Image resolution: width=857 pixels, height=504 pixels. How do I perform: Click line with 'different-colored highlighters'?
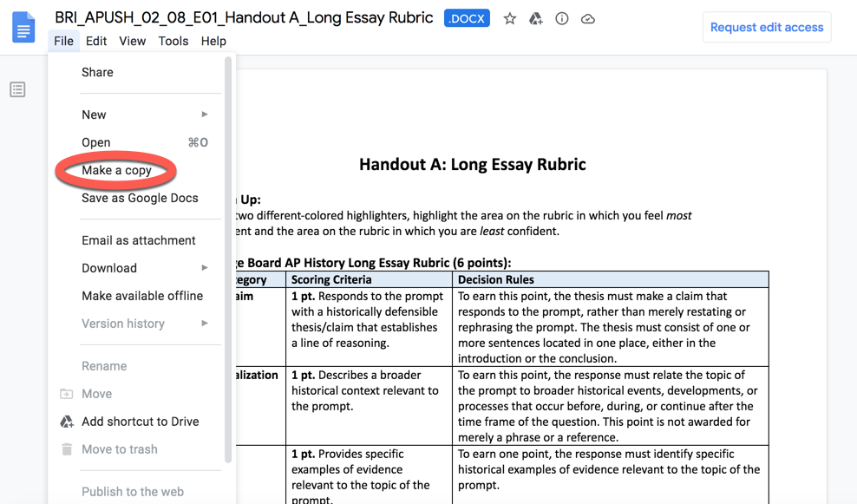[464, 215]
